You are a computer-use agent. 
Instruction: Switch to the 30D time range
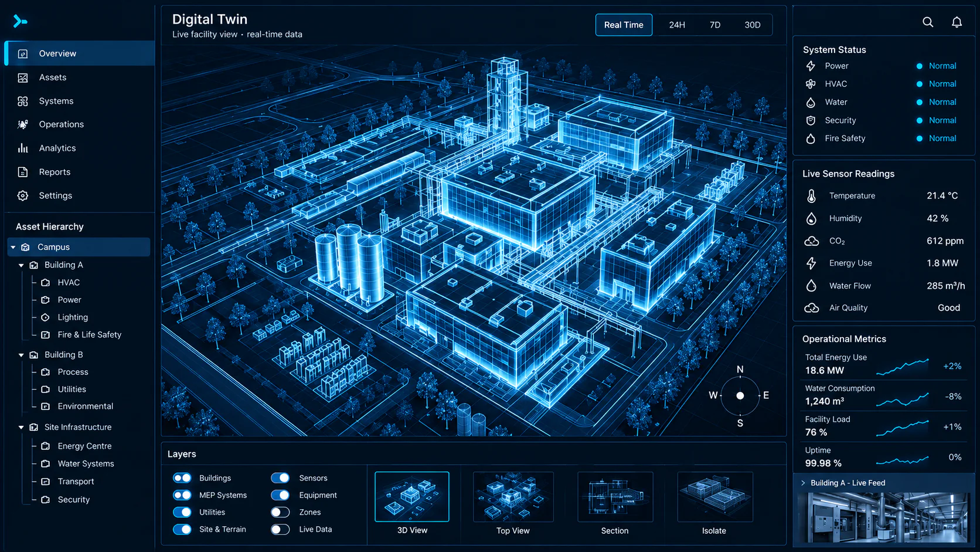753,25
